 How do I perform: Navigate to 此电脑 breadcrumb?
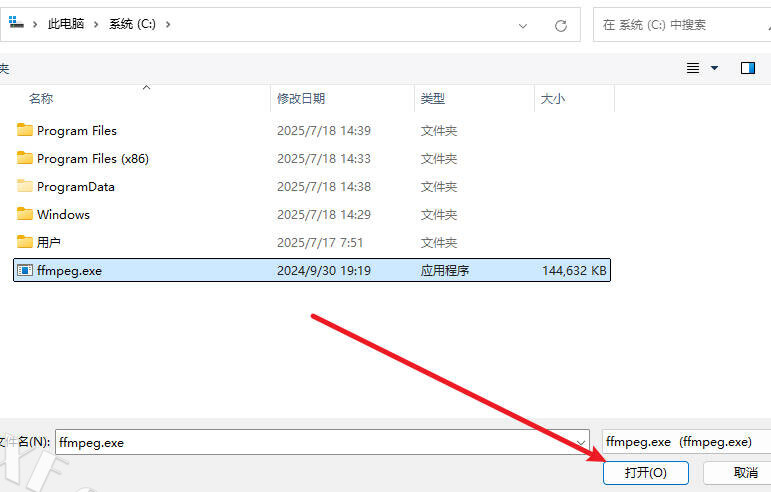pos(66,24)
